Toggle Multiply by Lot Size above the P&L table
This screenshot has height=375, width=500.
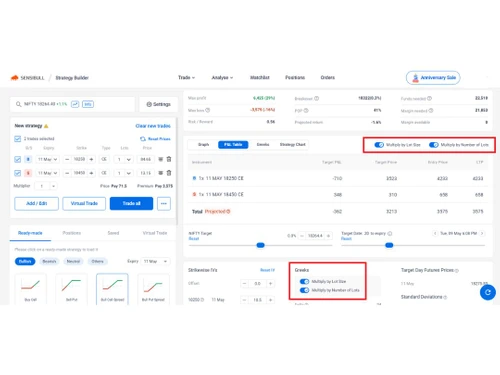pyautogui.click(x=379, y=145)
